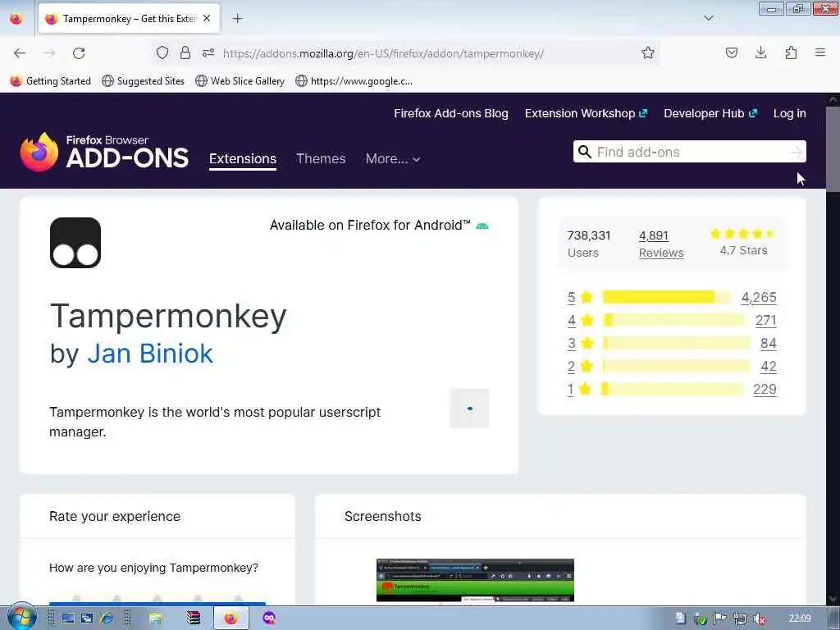Open the WinRAR books icon in taskbar
Image resolution: width=840 pixels, height=630 pixels.
point(193,619)
